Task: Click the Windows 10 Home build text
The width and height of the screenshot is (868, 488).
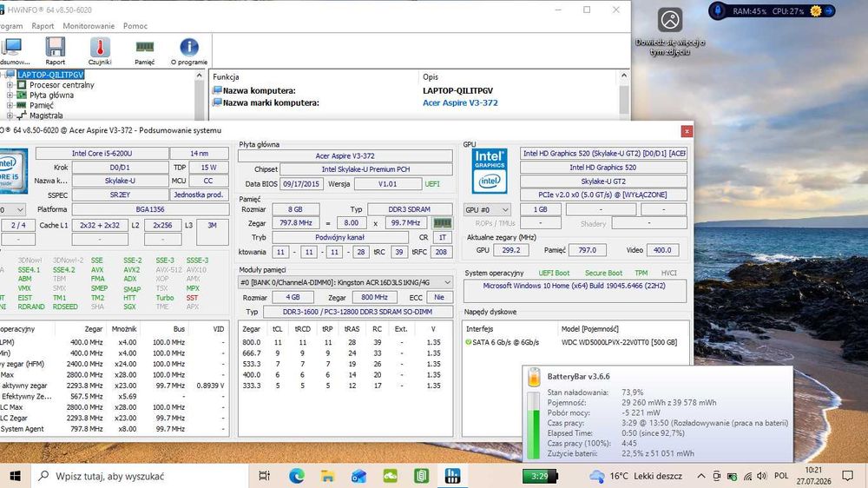Action: (574, 286)
